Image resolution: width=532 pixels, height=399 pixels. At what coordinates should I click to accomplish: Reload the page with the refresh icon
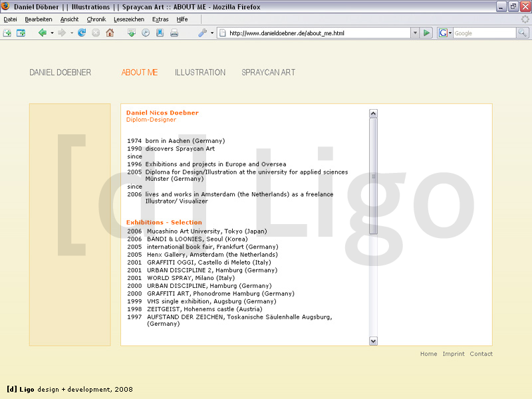(82, 33)
